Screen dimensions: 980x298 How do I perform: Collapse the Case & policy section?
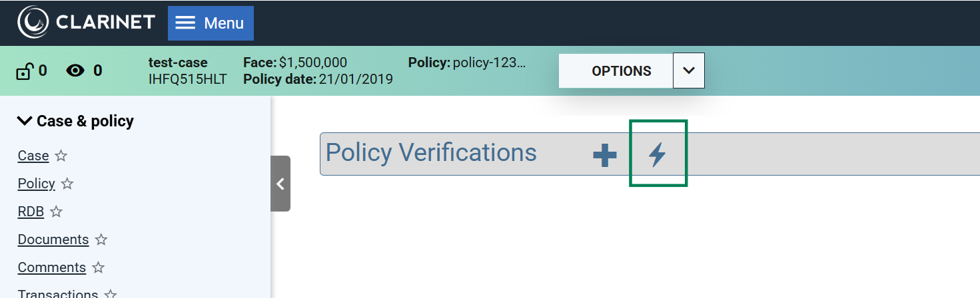pos(25,121)
